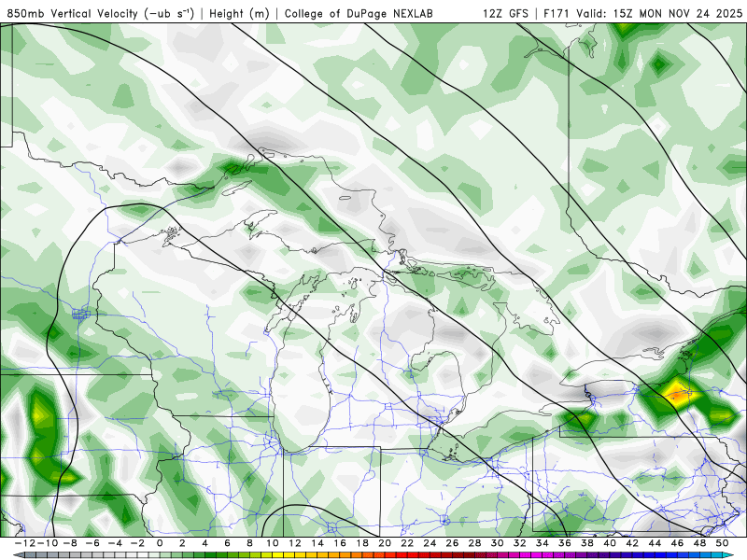
Task: Click the '10' color scale label
Action: [272, 543]
